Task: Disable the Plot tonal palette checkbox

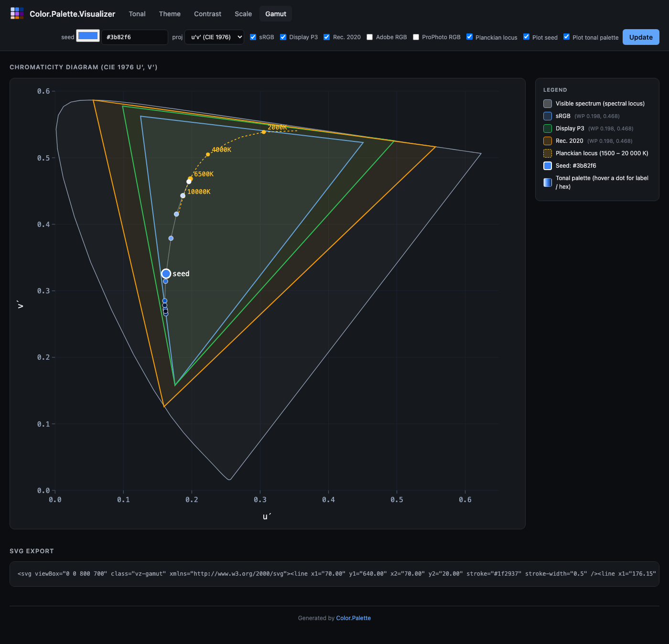Action: 566,37
